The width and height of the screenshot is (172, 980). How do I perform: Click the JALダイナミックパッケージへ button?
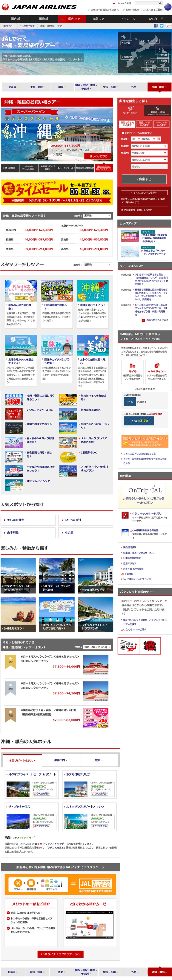60,954
